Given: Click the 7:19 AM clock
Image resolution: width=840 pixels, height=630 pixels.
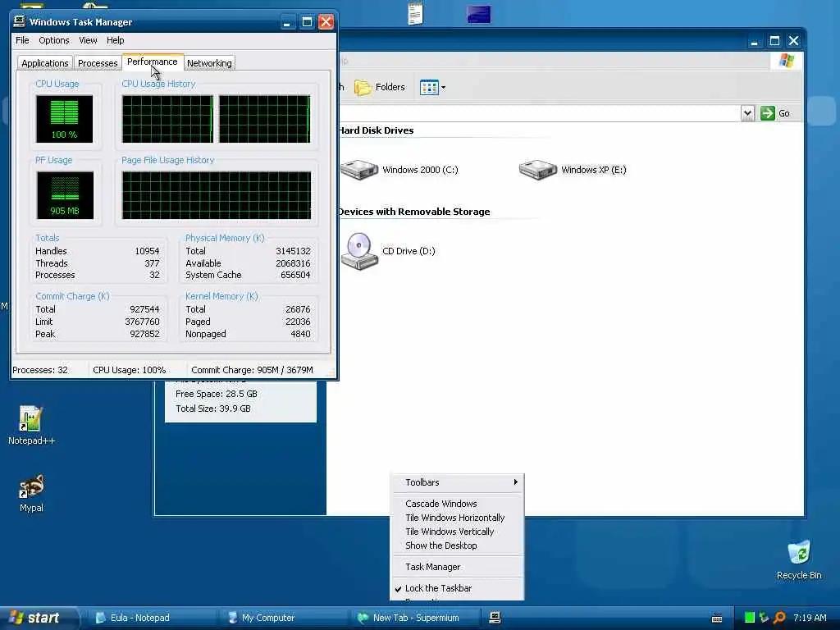Looking at the screenshot, I should click(x=810, y=618).
